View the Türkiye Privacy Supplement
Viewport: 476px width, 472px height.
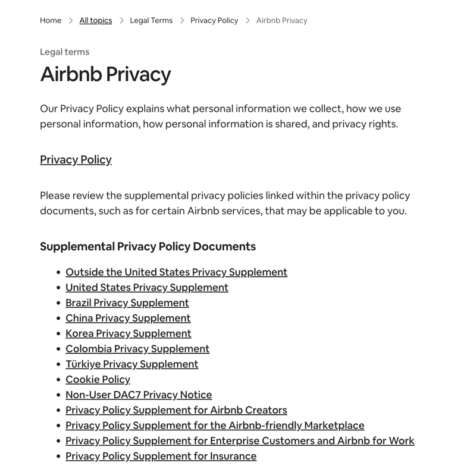131,364
